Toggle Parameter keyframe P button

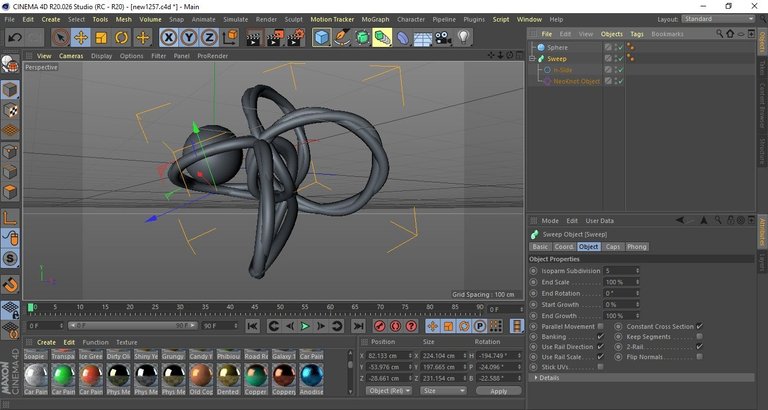coord(480,326)
